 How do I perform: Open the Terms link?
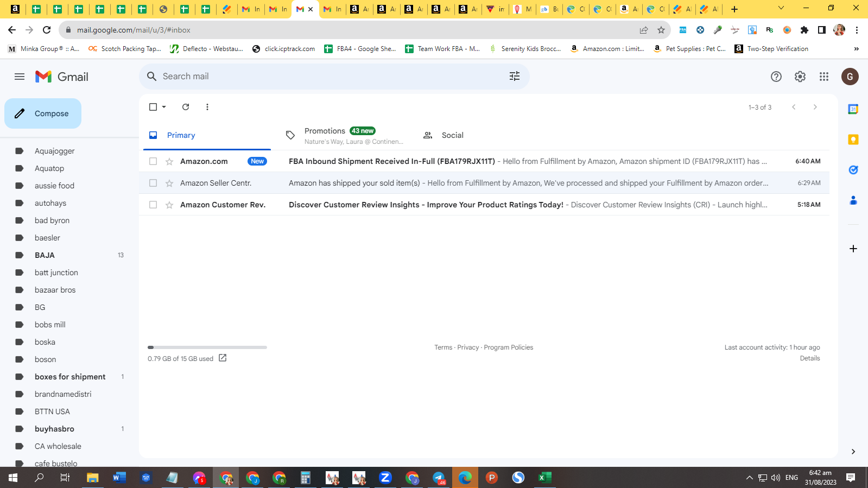click(x=443, y=347)
